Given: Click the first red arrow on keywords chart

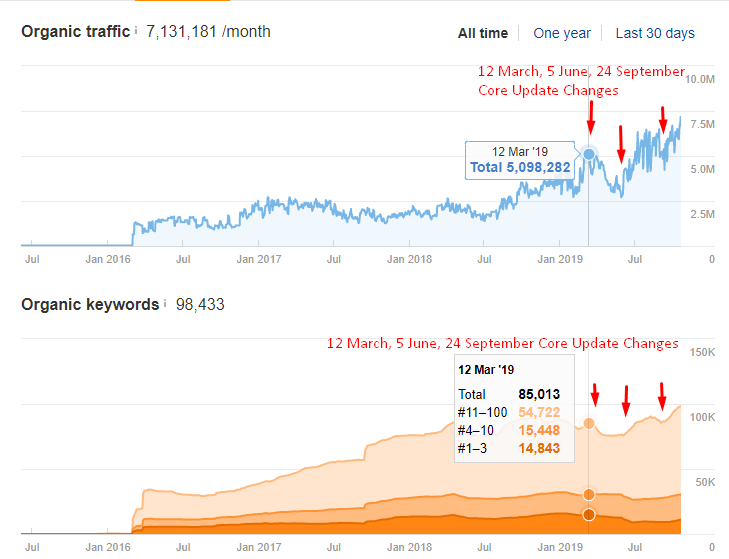Looking at the screenshot, I should [x=594, y=394].
